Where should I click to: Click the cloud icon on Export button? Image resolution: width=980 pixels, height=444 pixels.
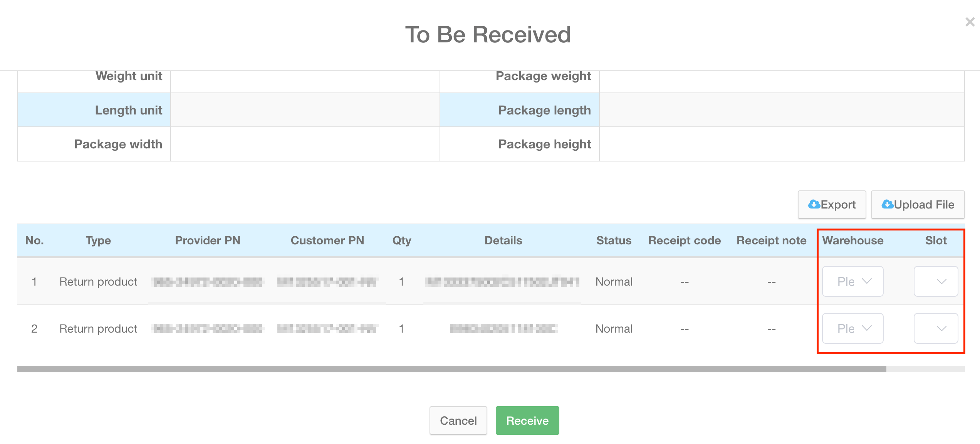814,204
